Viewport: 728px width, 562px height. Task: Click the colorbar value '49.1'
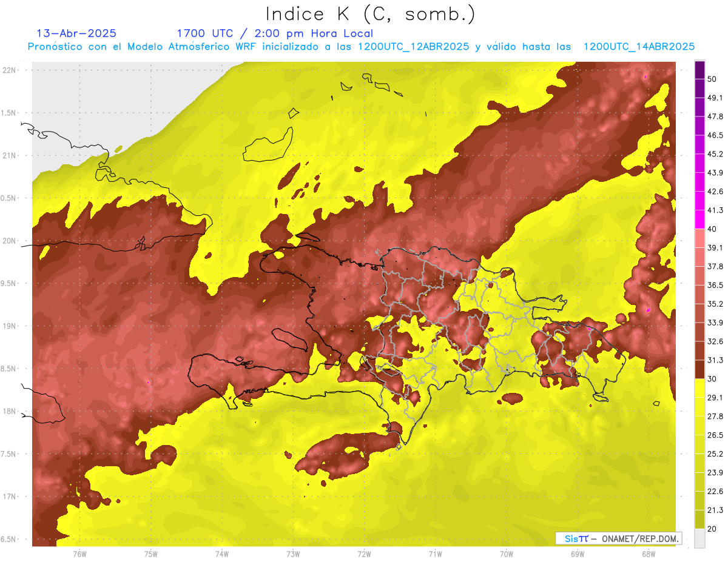click(x=715, y=98)
